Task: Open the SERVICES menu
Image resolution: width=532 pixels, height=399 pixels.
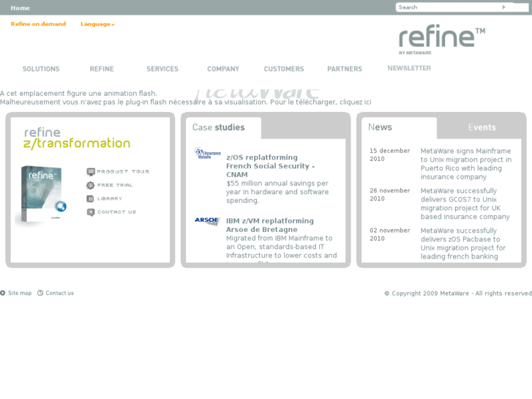Action: [x=162, y=69]
